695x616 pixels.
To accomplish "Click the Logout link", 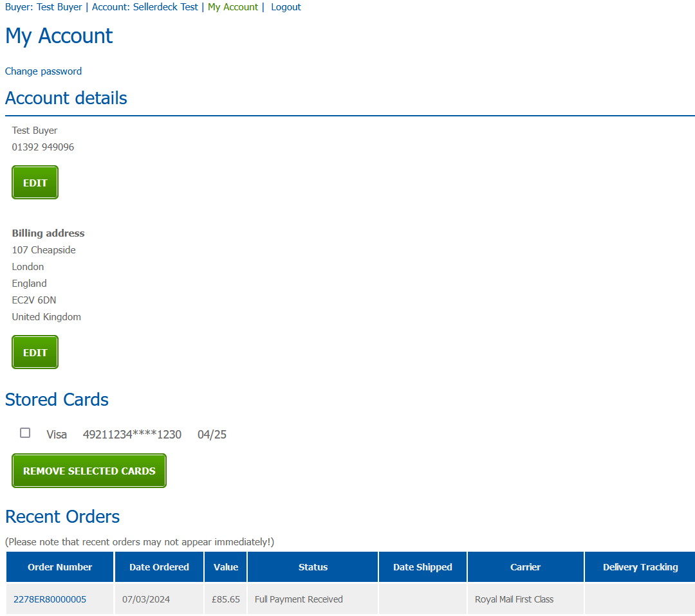I will click(286, 7).
